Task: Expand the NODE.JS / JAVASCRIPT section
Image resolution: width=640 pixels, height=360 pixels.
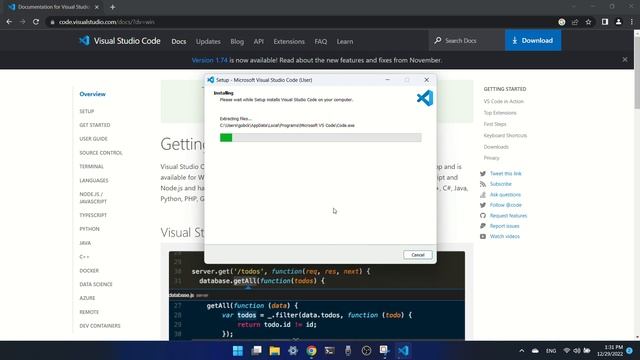Action: click(93, 198)
